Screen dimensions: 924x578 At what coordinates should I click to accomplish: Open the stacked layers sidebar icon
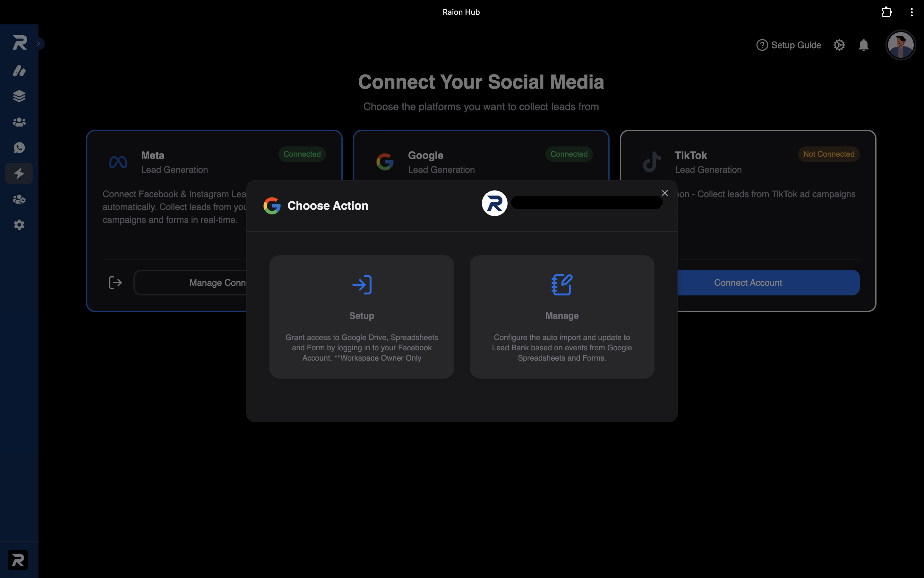(x=19, y=96)
